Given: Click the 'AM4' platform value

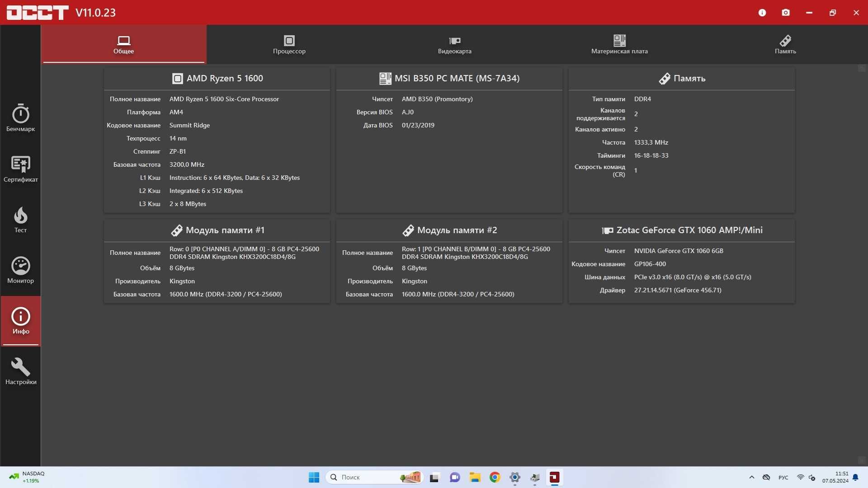Looking at the screenshot, I should click(x=176, y=112).
